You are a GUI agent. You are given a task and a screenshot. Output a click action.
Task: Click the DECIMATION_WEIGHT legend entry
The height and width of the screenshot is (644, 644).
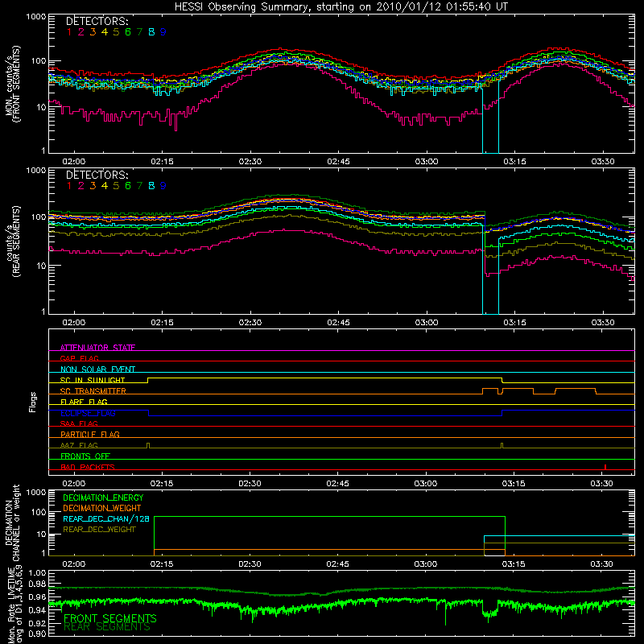pyautogui.click(x=102, y=508)
